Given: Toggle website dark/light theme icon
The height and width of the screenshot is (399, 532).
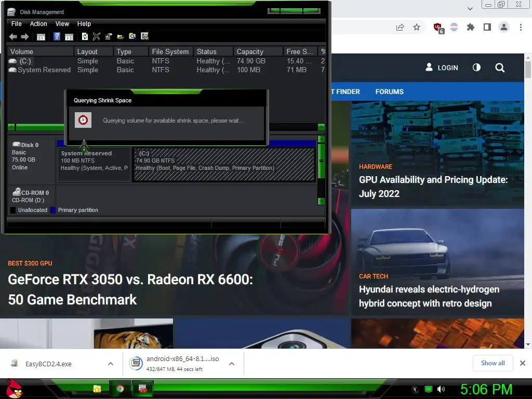Looking at the screenshot, I should 476,67.
